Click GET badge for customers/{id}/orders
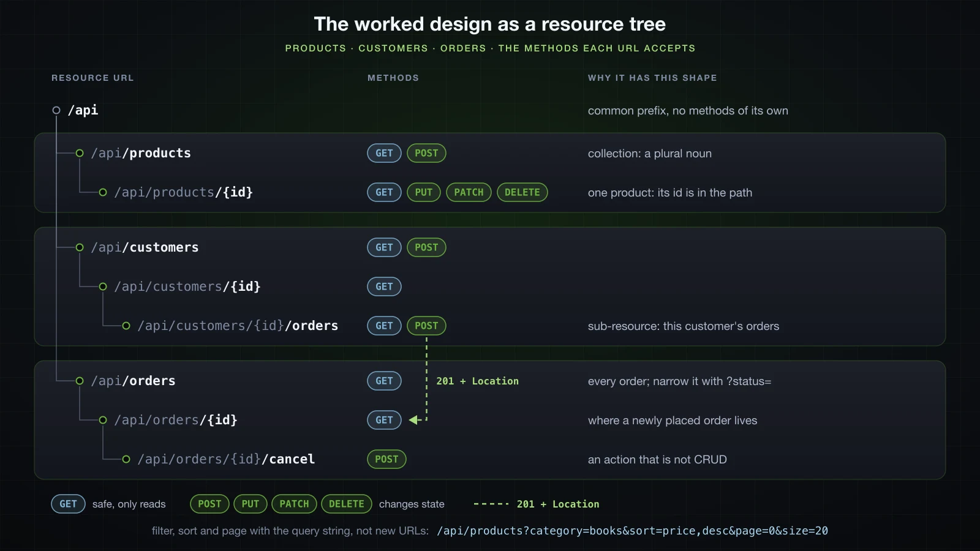The image size is (980, 551). pos(384,326)
